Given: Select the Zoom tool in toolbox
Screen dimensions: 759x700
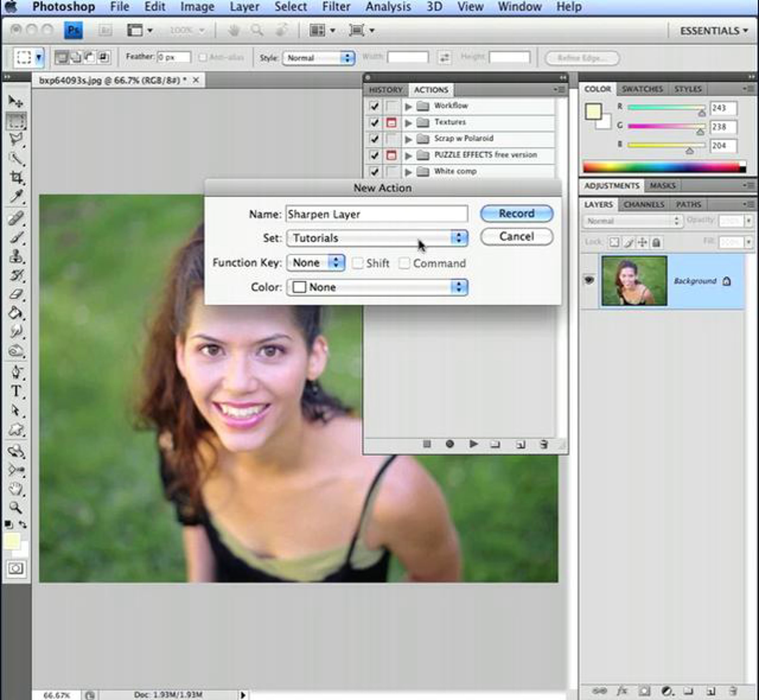Looking at the screenshot, I should pyautogui.click(x=15, y=507).
